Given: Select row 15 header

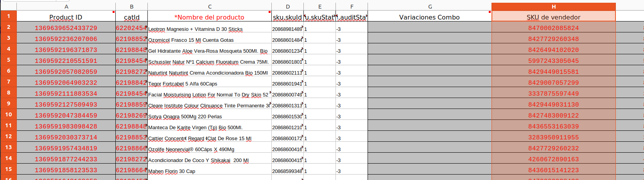Looking at the screenshot, I should [8, 169].
